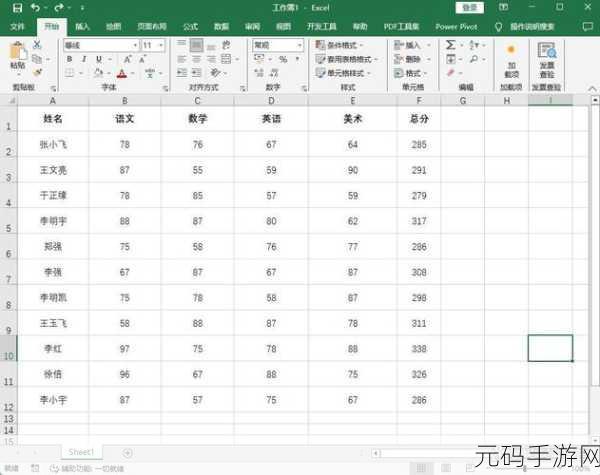The width and height of the screenshot is (600, 475).
Task: Click the login (登录) button in the title bar
Action: tap(470, 8)
